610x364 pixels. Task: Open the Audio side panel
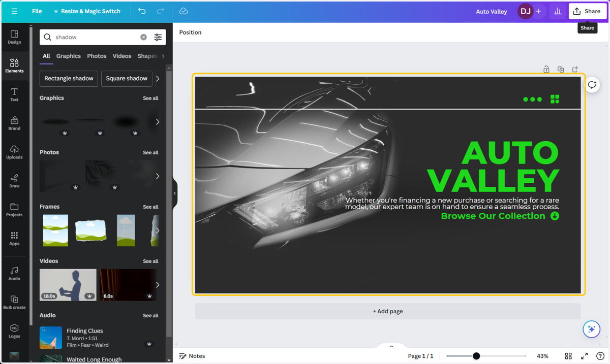coord(14,274)
